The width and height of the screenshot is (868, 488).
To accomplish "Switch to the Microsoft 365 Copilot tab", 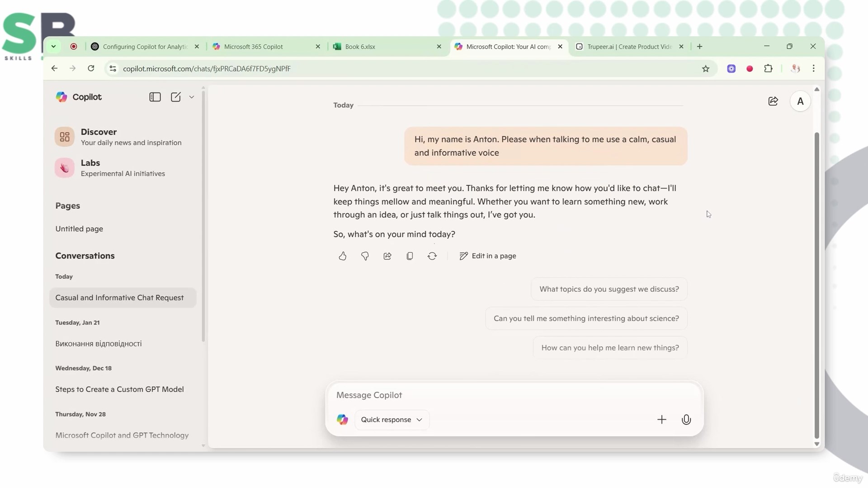I will pos(253,47).
